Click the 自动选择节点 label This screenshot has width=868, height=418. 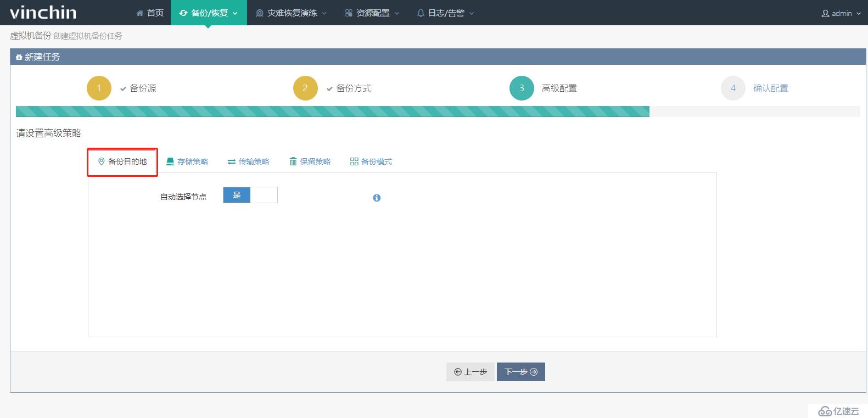coord(183,197)
